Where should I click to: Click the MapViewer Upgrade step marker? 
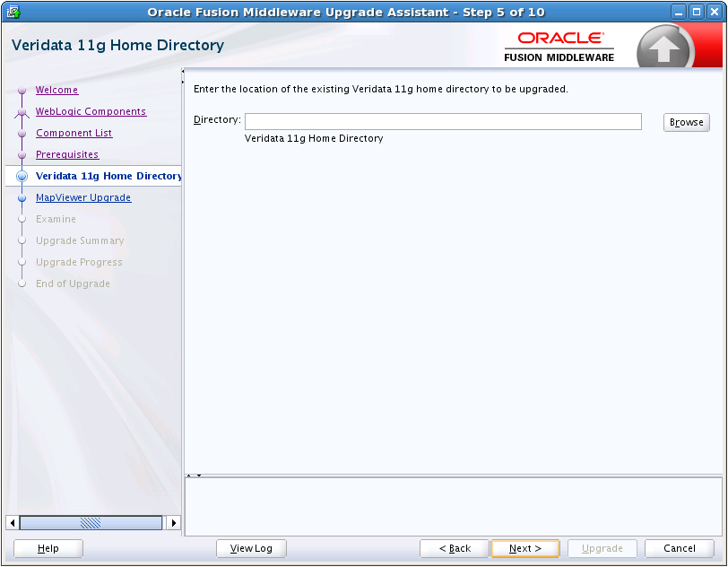(x=22, y=198)
